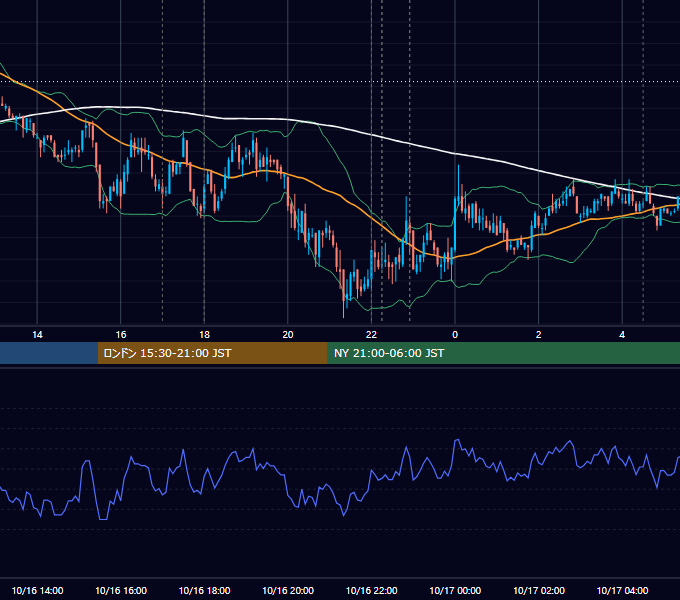Click the 10/16 22:00 time label
This screenshot has height=600, width=680.
point(371,590)
